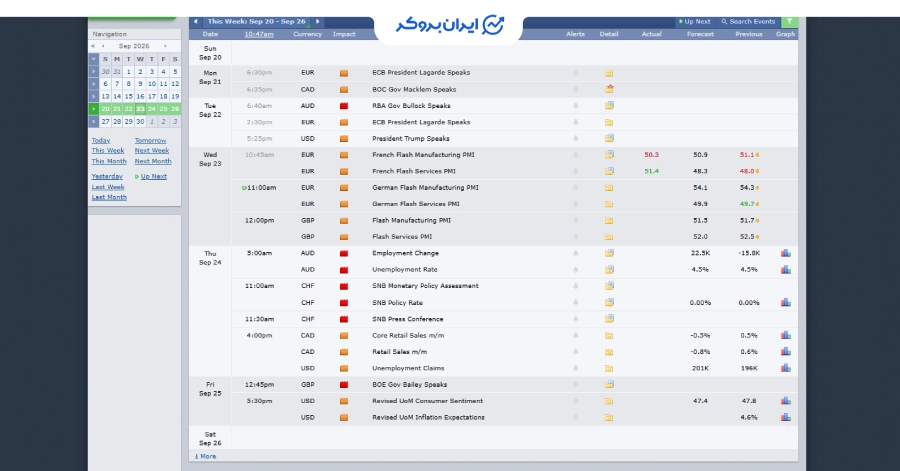Viewport: 900px width, 471px height.
Task: Open detail folder for ECB Lagarde Monday speech
Action: tap(609, 73)
